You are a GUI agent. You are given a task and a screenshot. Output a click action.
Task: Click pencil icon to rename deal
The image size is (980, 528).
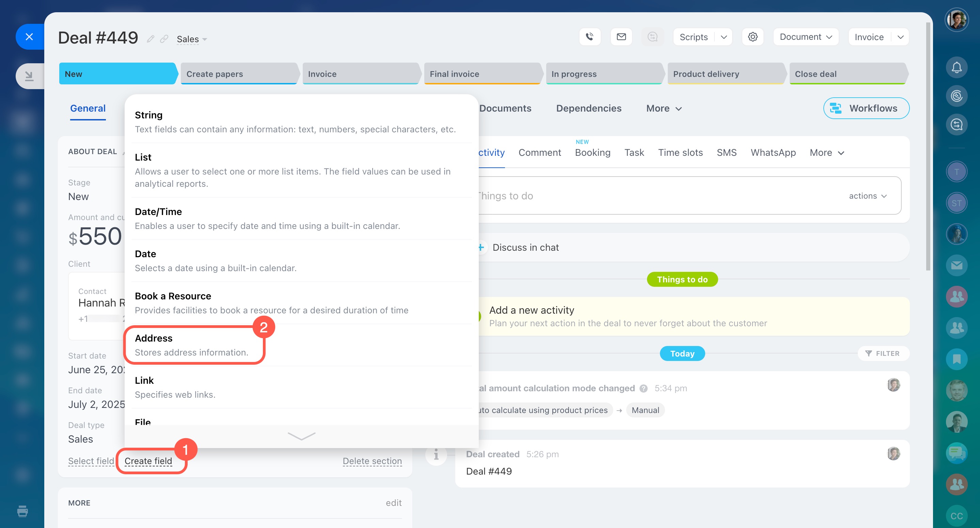point(151,39)
